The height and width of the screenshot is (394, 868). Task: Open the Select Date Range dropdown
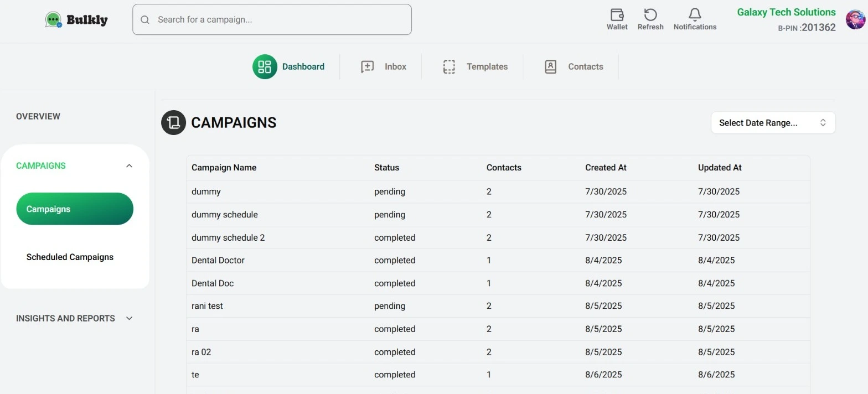click(x=773, y=123)
